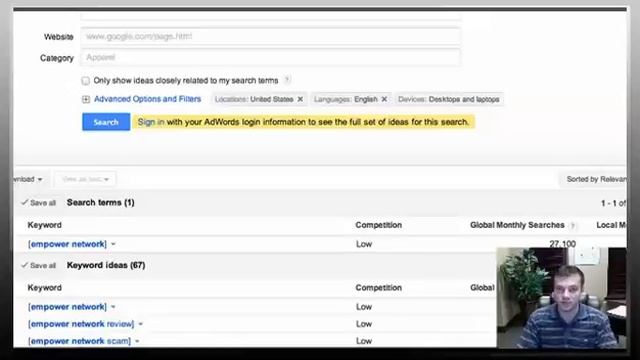This screenshot has width=640, height=360.
Task: Click the Category input field
Action: pyautogui.click(x=271, y=58)
